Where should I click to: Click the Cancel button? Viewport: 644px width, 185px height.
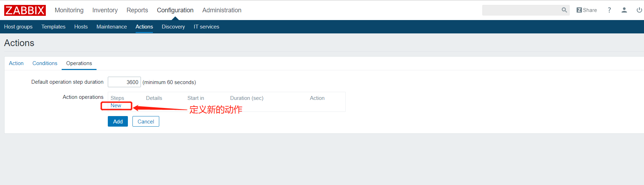coord(146,121)
